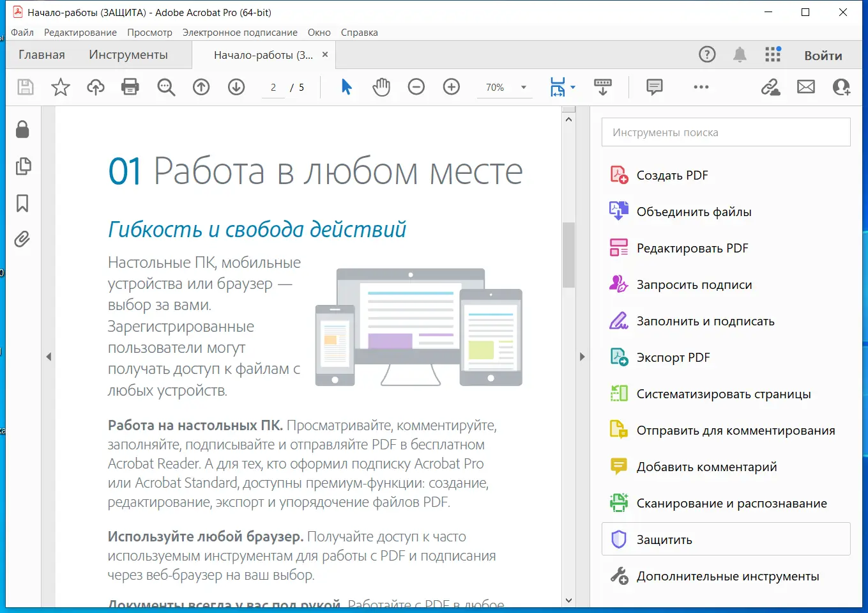Expand the ellipsis more tools menu
868x613 pixels.
point(701,87)
